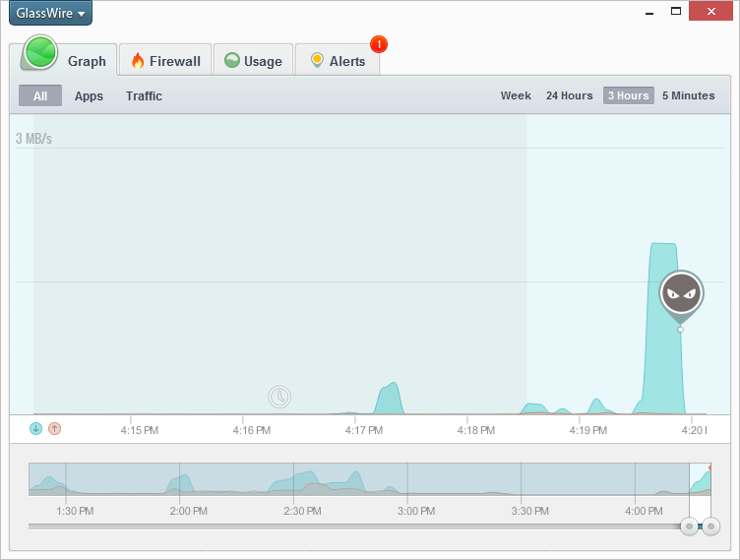Image resolution: width=740 pixels, height=560 pixels.
Task: Click the Usage pie icon
Action: 231,60
